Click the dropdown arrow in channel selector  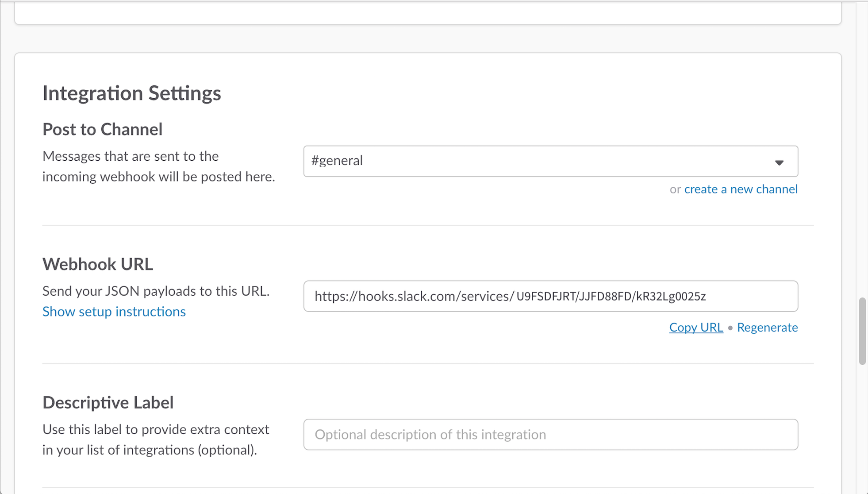[779, 162]
